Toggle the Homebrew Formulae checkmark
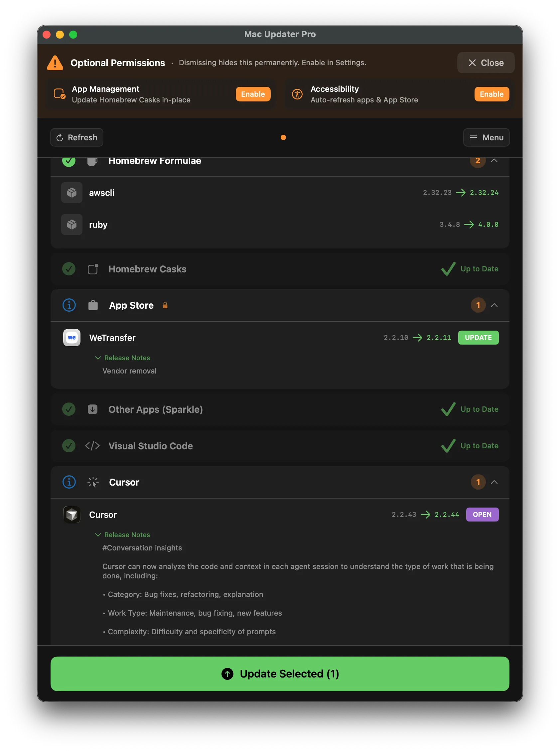 (69, 161)
